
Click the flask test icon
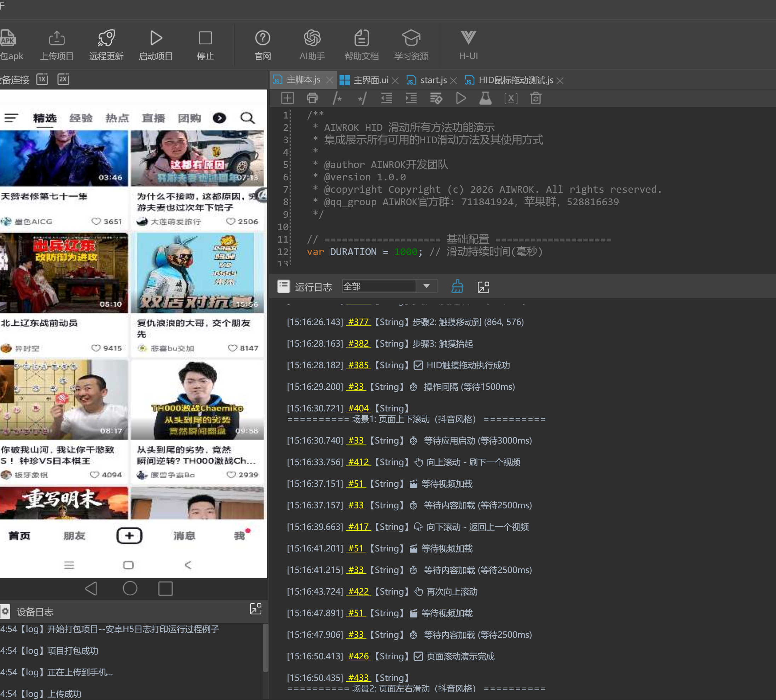[x=485, y=98]
